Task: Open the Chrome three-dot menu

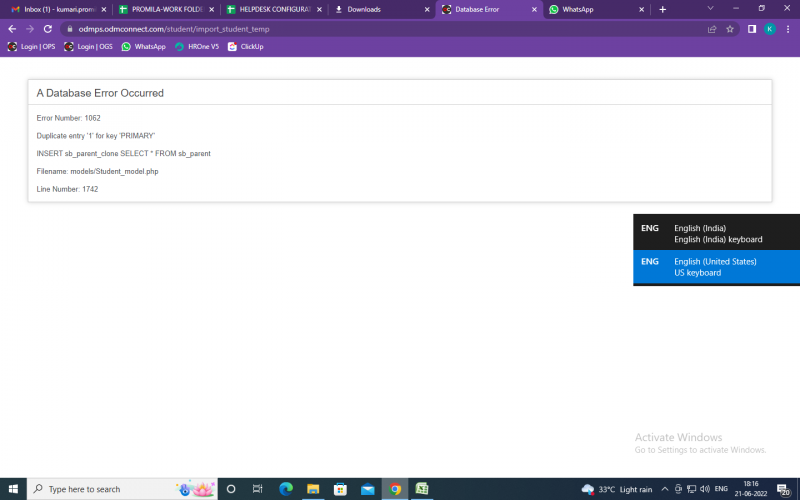Action: [x=787, y=29]
